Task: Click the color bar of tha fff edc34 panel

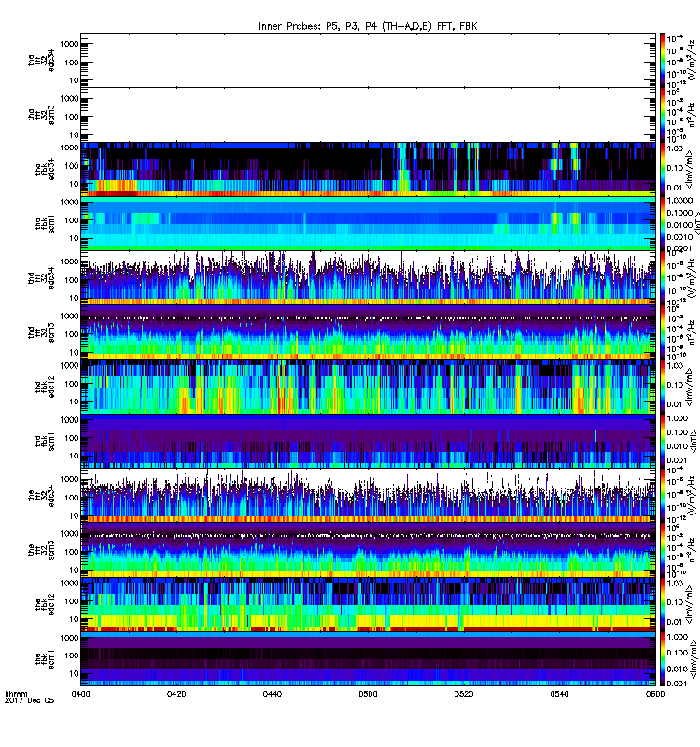Action: tap(663, 60)
